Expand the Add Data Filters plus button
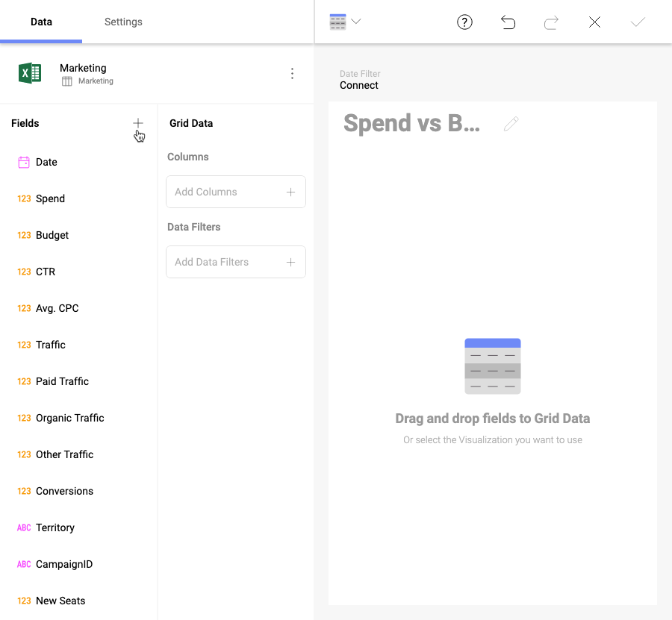 (x=290, y=262)
